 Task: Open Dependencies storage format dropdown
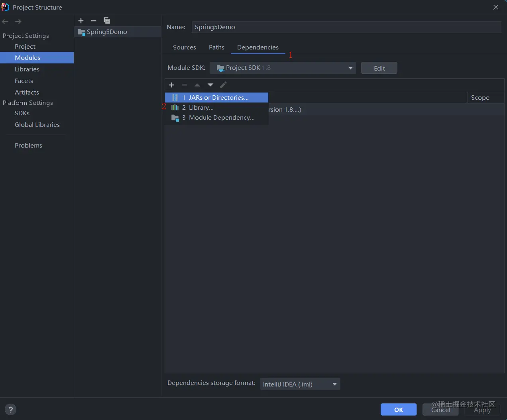tap(300, 384)
